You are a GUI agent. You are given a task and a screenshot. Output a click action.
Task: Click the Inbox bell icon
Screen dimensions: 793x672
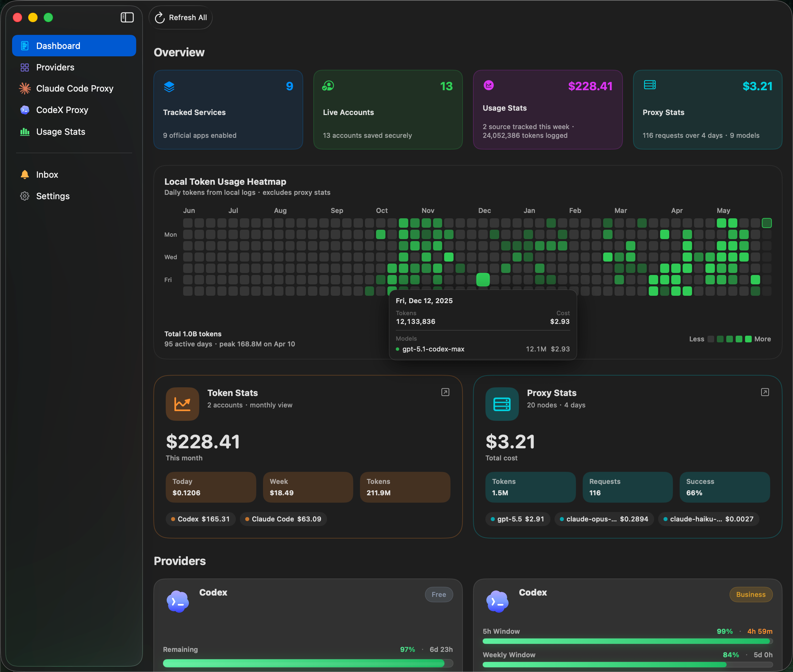tap(25, 174)
